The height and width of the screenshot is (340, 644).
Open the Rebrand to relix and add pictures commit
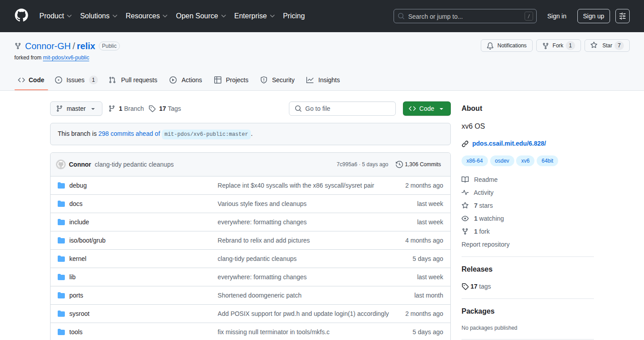click(264, 240)
